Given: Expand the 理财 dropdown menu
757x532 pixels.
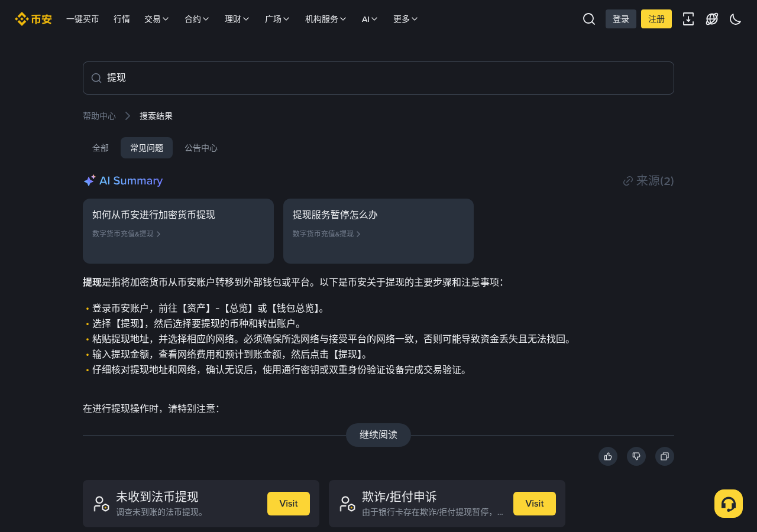Looking at the screenshot, I should (x=237, y=19).
